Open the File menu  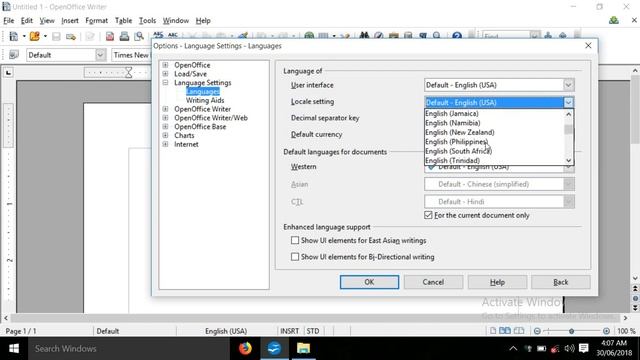pyautogui.click(x=9, y=20)
